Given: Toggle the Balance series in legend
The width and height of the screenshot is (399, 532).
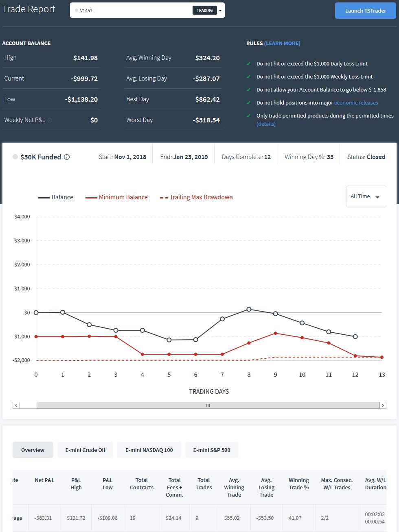Looking at the screenshot, I should pos(56,197).
